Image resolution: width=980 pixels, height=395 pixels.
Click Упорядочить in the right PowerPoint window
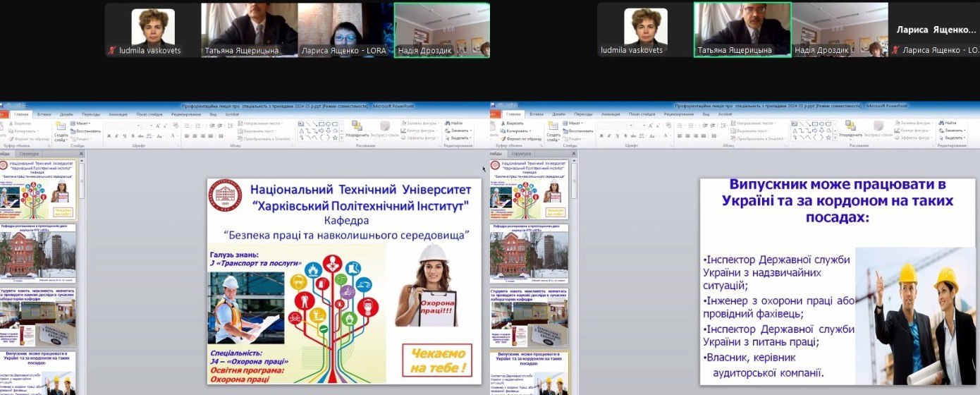point(850,130)
